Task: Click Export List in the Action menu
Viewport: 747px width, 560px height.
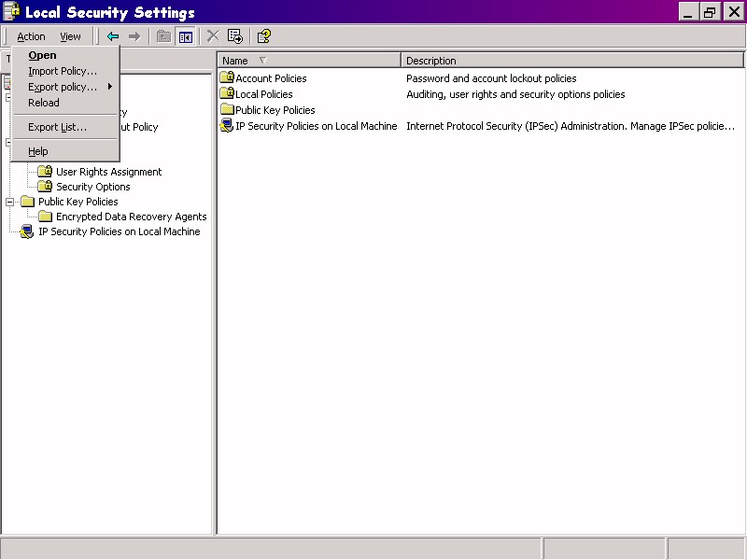Action: point(57,127)
